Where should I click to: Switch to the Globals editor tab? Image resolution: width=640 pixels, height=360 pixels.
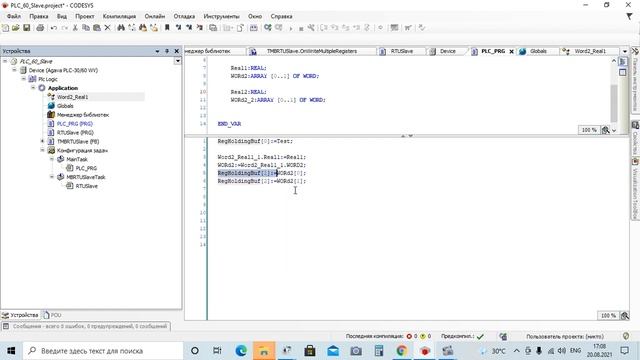[x=538, y=51]
